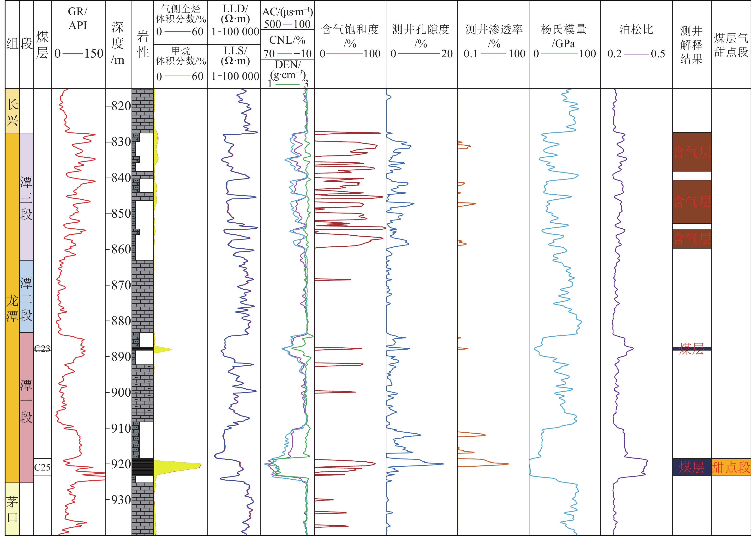Click the C25 coal seam label
The image size is (756, 536).
pos(42,467)
